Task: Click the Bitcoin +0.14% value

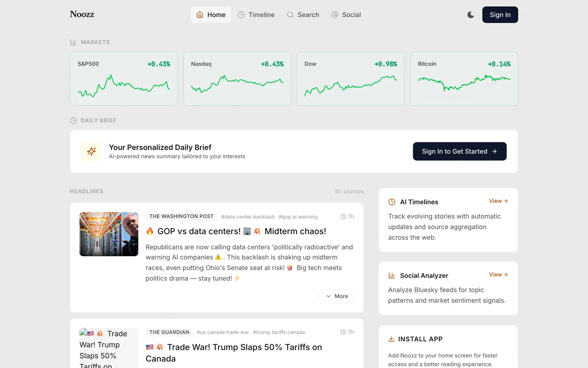Action: pos(499,64)
